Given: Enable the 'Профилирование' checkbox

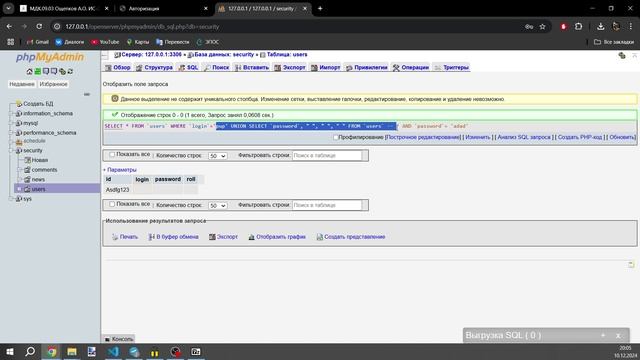Looking at the screenshot, I should [336, 138].
